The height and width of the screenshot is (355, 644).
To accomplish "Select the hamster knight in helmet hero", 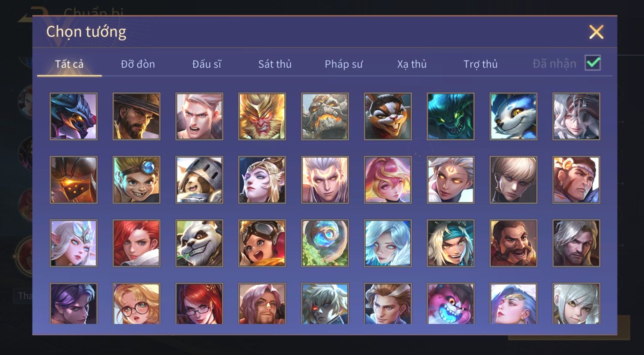I will click(x=199, y=180).
